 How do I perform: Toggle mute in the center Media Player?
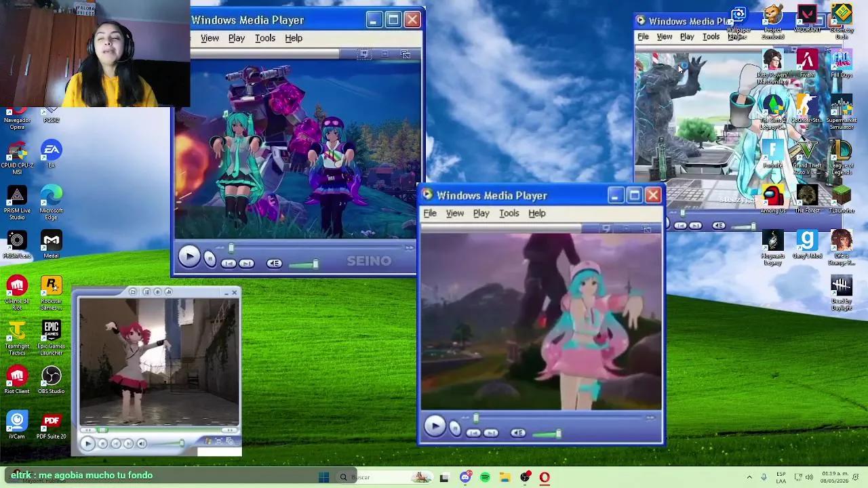[518, 433]
